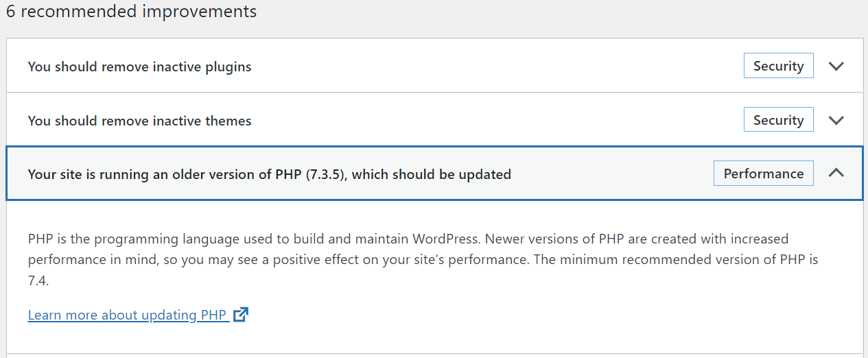Click the older version of PHP heading text
868x358 pixels.
click(x=269, y=175)
